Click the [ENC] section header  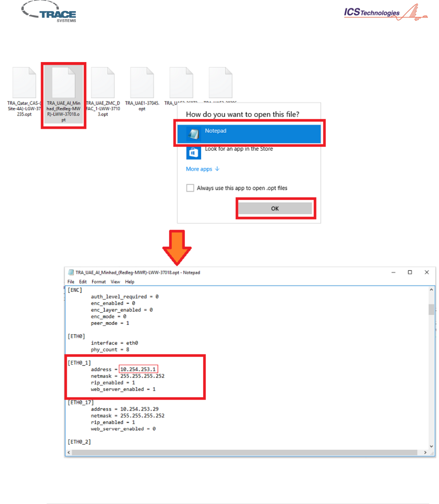click(x=75, y=290)
